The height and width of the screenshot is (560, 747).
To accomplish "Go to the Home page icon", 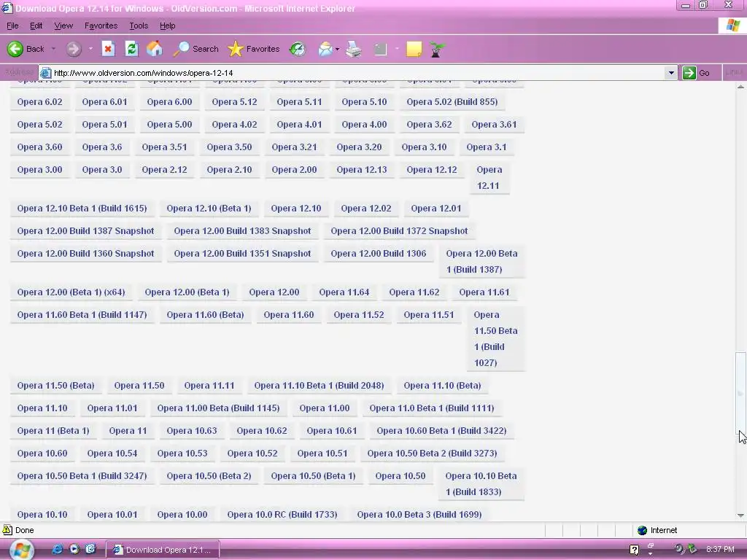I will tap(155, 49).
